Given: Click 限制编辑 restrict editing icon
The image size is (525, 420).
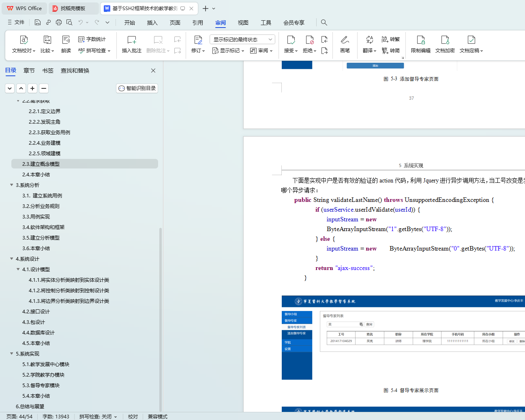Looking at the screenshot, I should click(421, 40).
